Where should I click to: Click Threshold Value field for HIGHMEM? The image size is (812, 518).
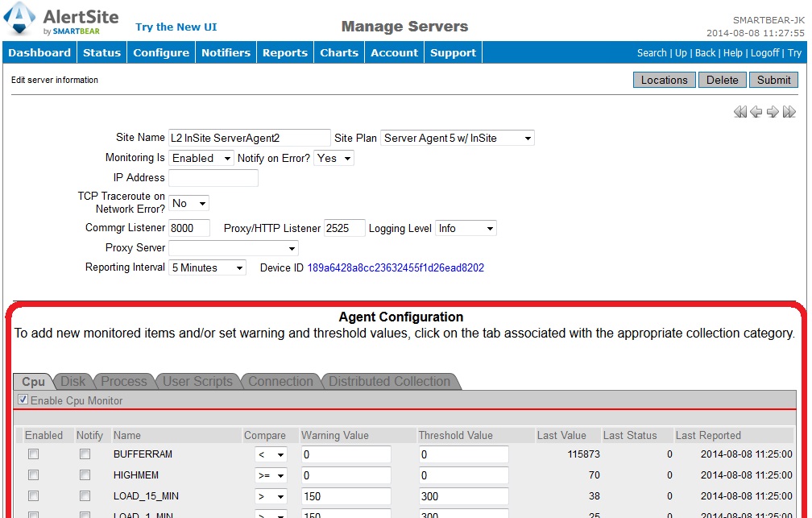tap(463, 475)
